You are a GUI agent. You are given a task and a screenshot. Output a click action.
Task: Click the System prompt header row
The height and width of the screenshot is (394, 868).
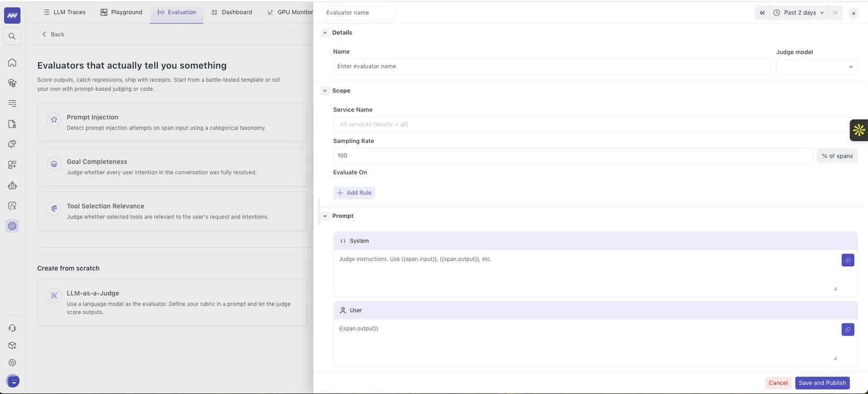[596, 241]
